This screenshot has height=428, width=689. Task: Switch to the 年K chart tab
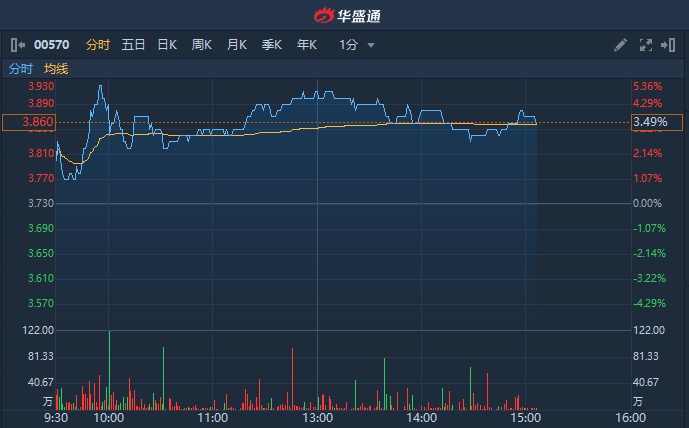[x=306, y=45]
